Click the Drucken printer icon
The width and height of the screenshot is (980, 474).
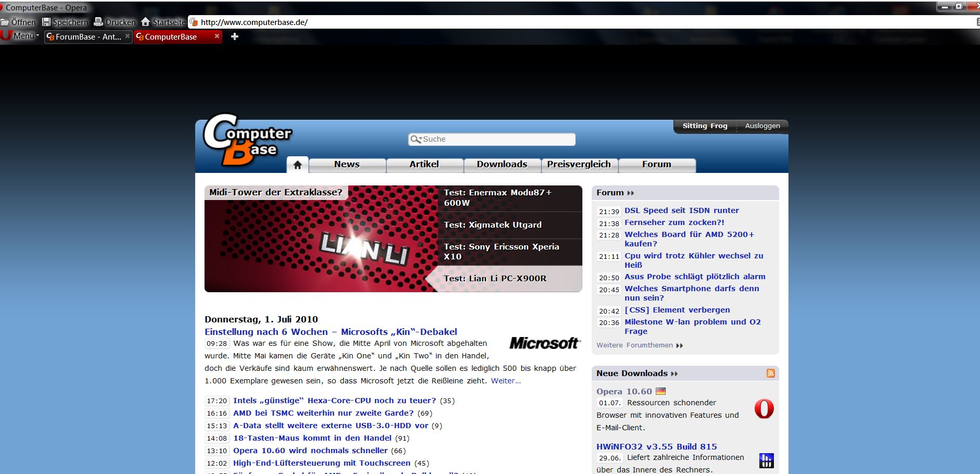[x=98, y=22]
